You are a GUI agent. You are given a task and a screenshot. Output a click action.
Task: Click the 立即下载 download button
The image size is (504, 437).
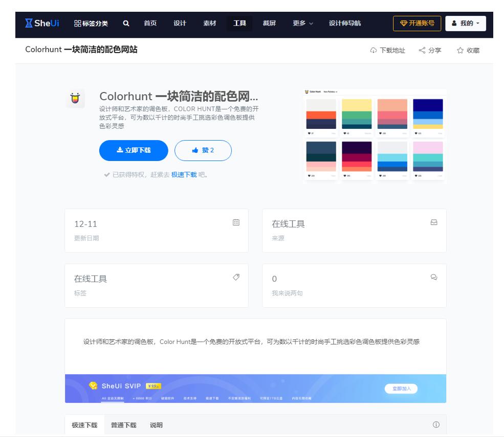(x=134, y=150)
